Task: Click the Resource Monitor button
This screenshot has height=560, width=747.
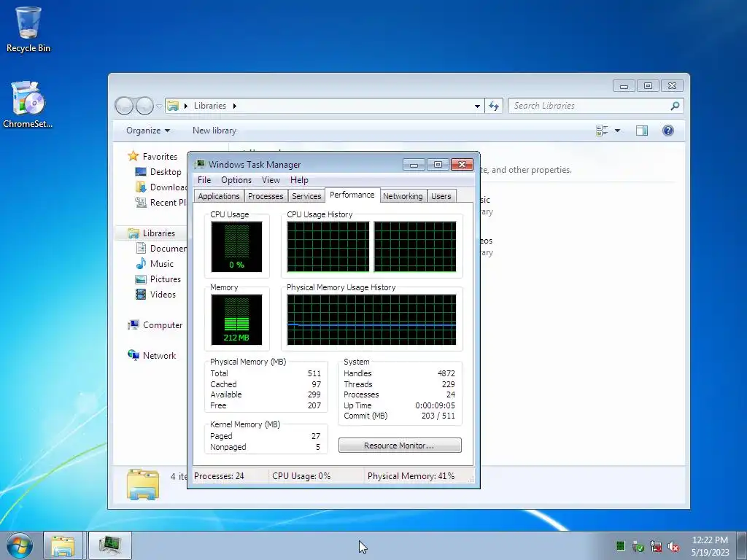Action: 400,446
